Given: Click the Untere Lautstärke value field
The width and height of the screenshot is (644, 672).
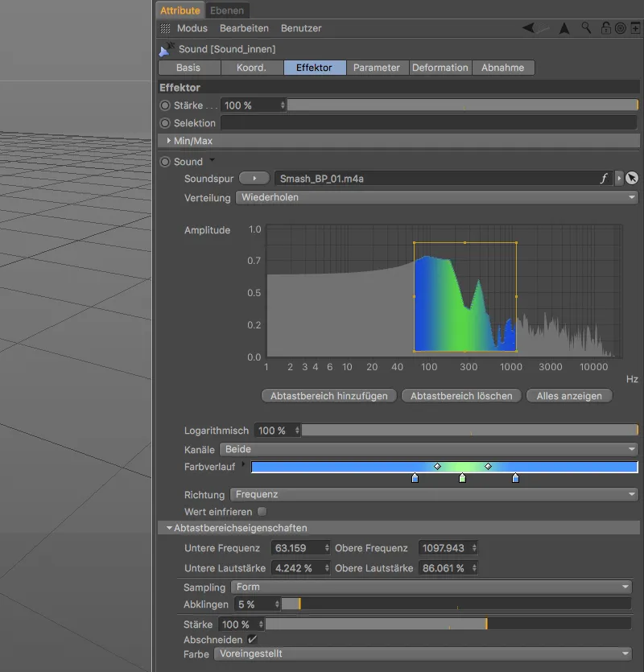Looking at the screenshot, I should (x=300, y=568).
